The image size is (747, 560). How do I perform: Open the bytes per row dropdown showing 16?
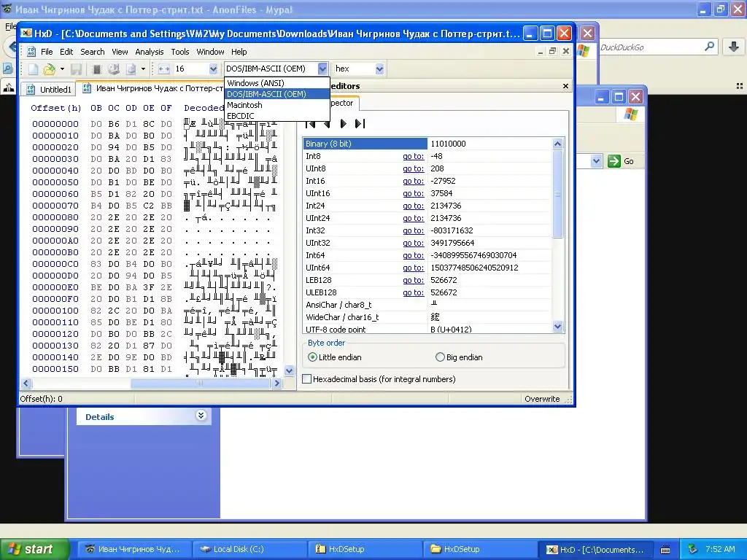[213, 69]
